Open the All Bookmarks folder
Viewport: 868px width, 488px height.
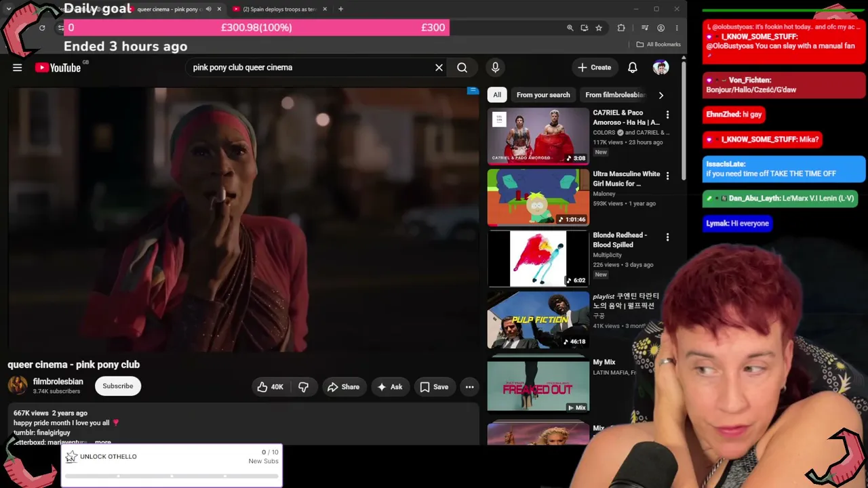(x=658, y=45)
